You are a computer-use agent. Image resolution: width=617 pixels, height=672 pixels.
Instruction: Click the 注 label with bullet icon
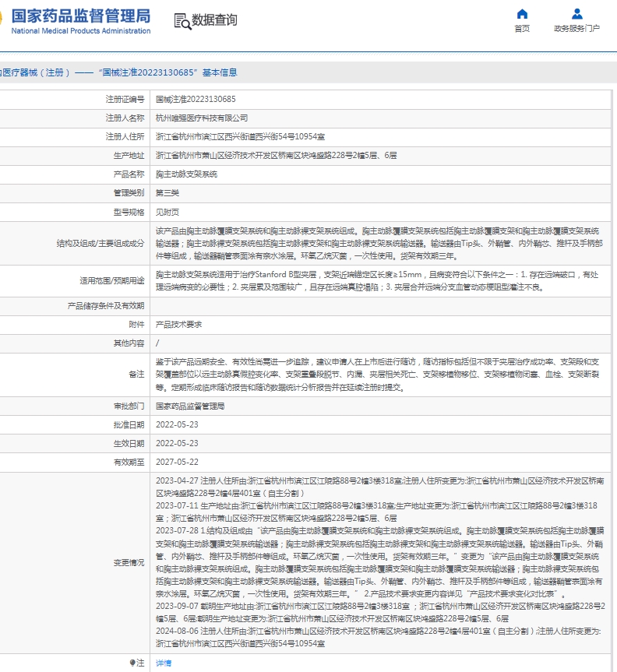pos(137,663)
